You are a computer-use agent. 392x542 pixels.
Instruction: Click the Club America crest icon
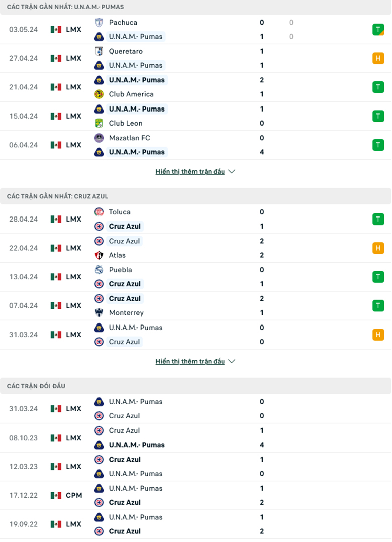pyautogui.click(x=99, y=94)
